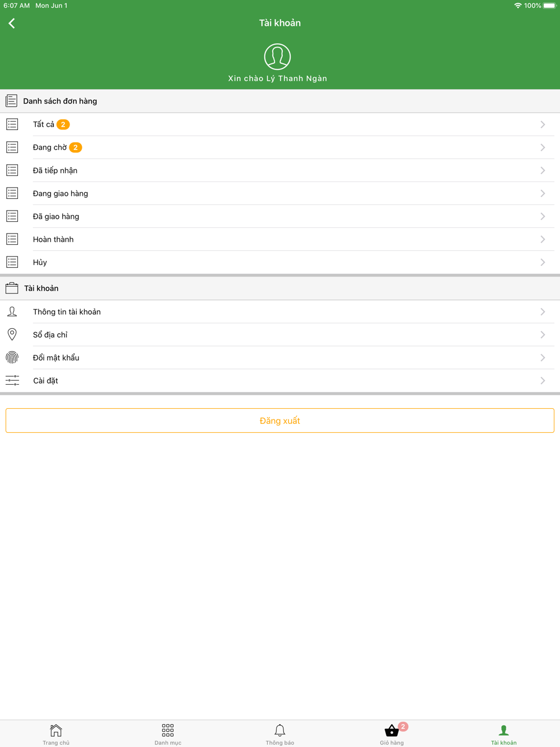Tap the back arrow icon
Image resolution: width=560 pixels, height=747 pixels.
point(12,23)
